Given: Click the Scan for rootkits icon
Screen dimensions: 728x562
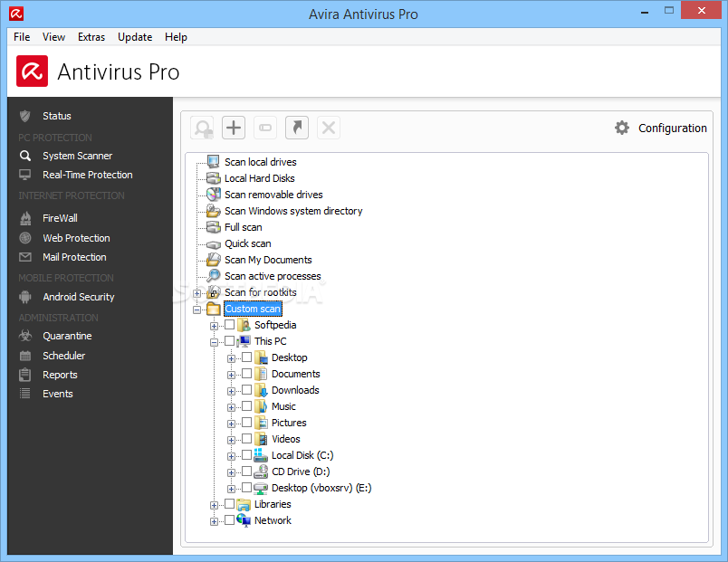Looking at the screenshot, I should click(214, 292).
